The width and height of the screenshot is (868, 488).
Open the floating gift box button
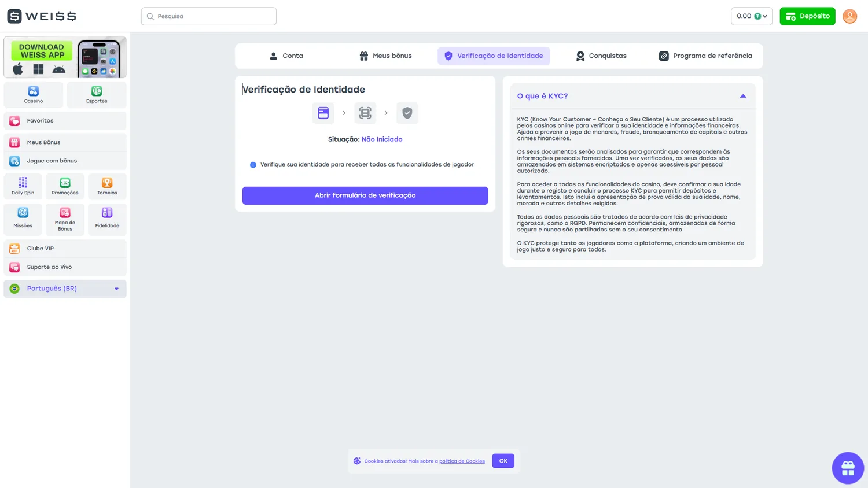848,468
